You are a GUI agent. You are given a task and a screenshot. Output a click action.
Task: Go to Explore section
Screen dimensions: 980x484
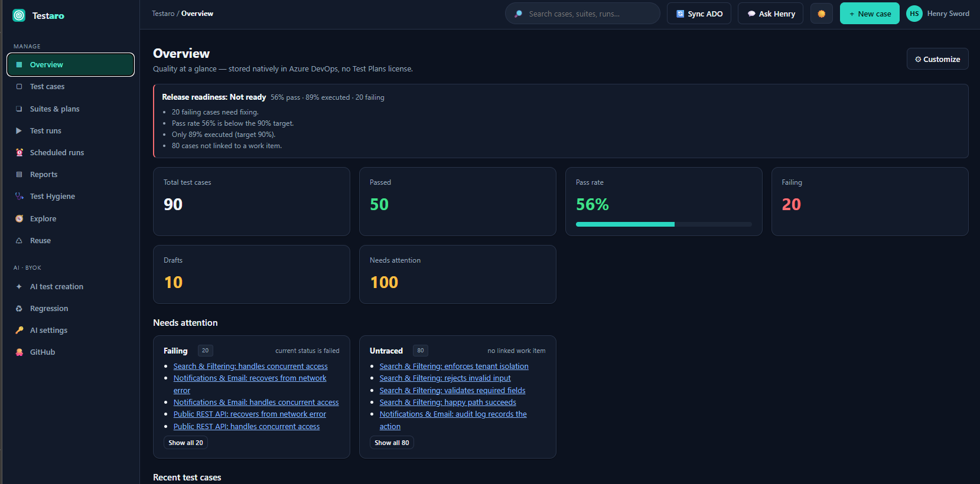pos(70,219)
